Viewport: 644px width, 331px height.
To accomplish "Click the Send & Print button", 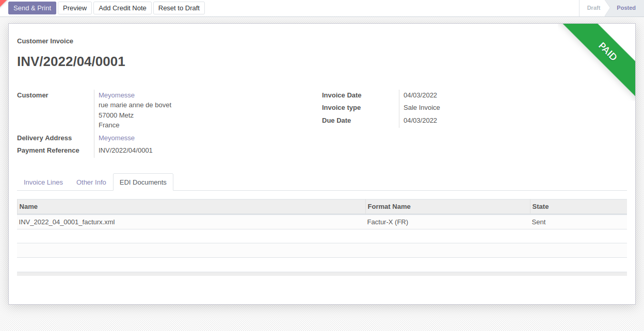I will pos(32,8).
